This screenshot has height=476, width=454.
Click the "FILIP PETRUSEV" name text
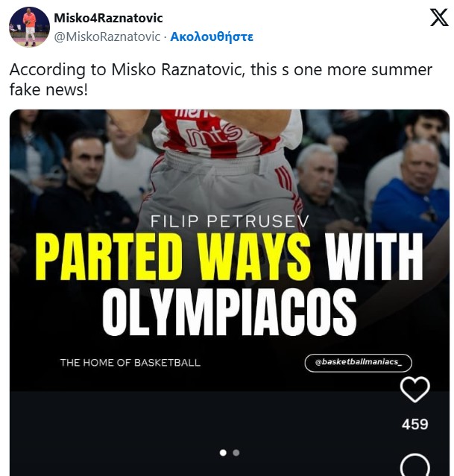tap(230, 221)
